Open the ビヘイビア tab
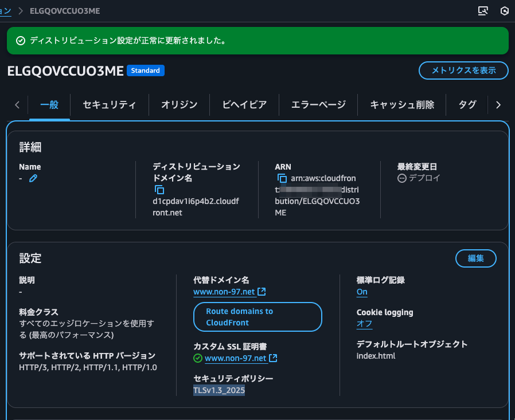Screen dimensions: 515x420 244,105
